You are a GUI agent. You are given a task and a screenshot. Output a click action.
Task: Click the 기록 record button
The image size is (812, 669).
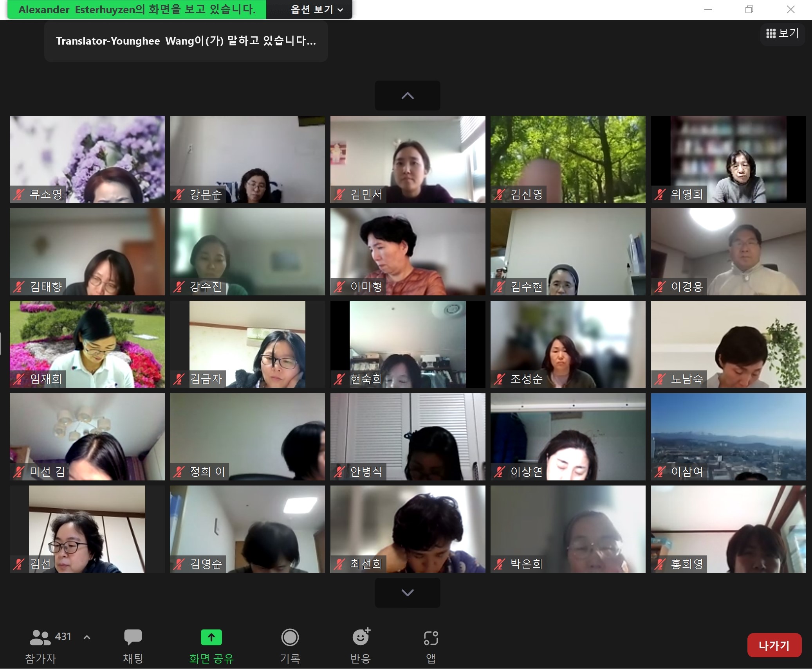pyautogui.click(x=290, y=646)
